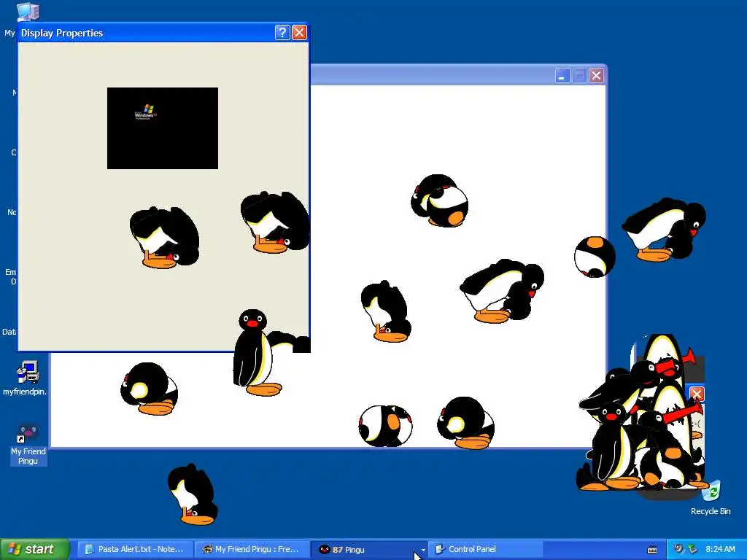Image resolution: width=747 pixels, height=560 pixels.
Task: Select the Recycle Bin label on desktop
Action: pyautogui.click(x=711, y=511)
